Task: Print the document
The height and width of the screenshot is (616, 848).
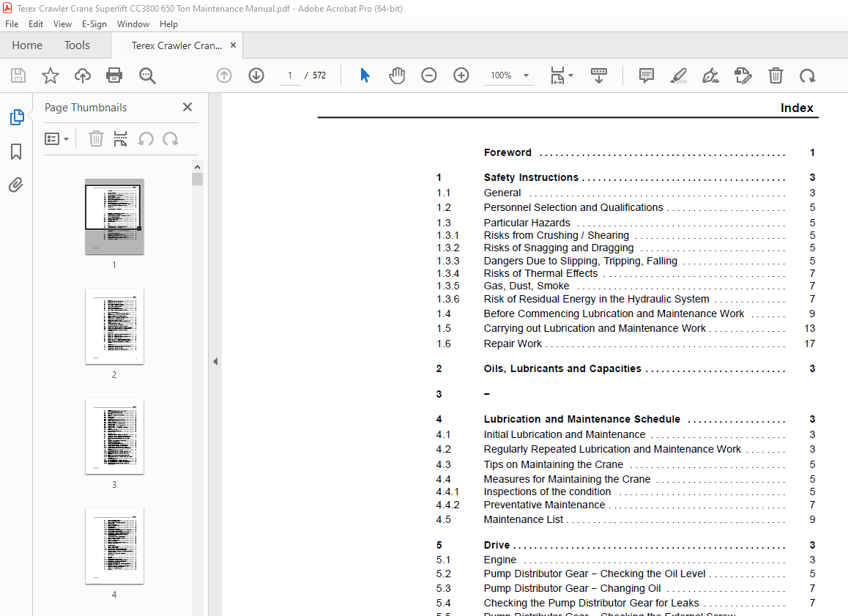Action: pyautogui.click(x=114, y=75)
